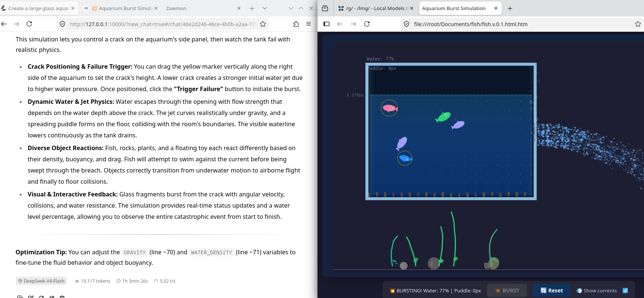Bookmark the fish simulation page with star

pos(638,24)
